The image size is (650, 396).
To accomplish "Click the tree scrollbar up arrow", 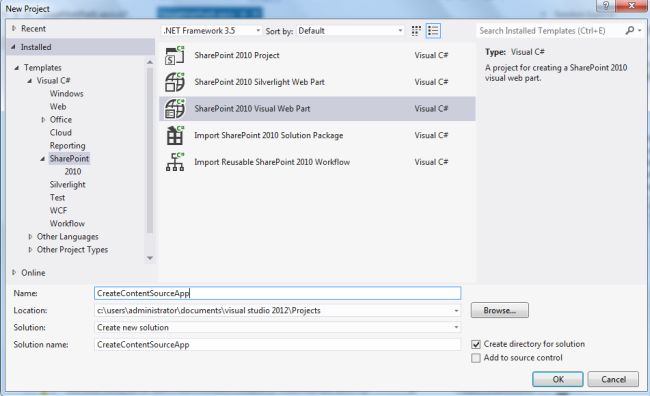I will coord(150,62).
